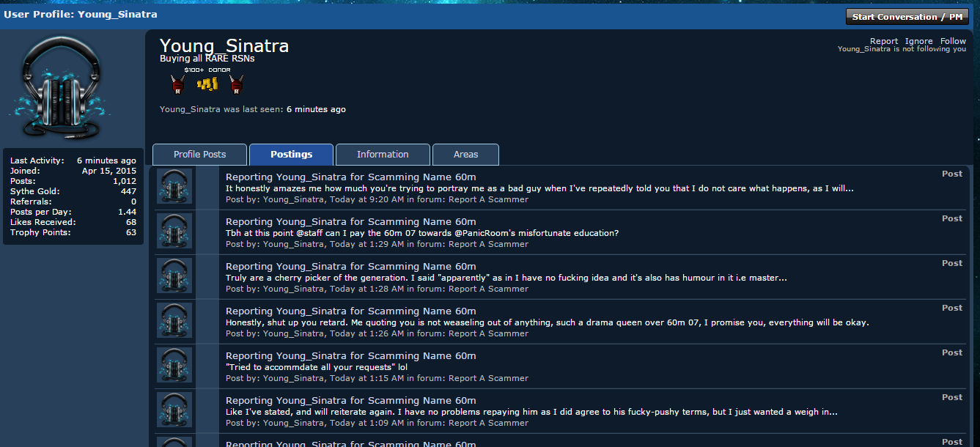This screenshot has width=980, height=447.
Task: Open the avatar thumbnail on the 1:29 AM post
Action: (175, 231)
